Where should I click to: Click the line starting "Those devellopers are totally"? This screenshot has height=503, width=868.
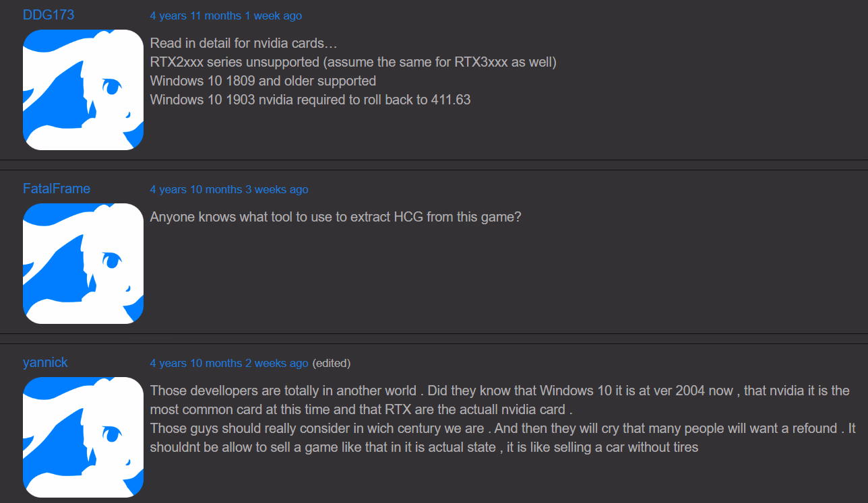499,391
